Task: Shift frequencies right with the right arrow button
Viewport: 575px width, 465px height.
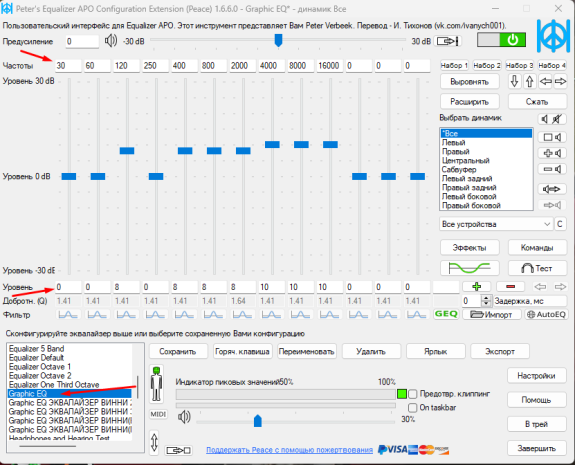Action: [560, 81]
